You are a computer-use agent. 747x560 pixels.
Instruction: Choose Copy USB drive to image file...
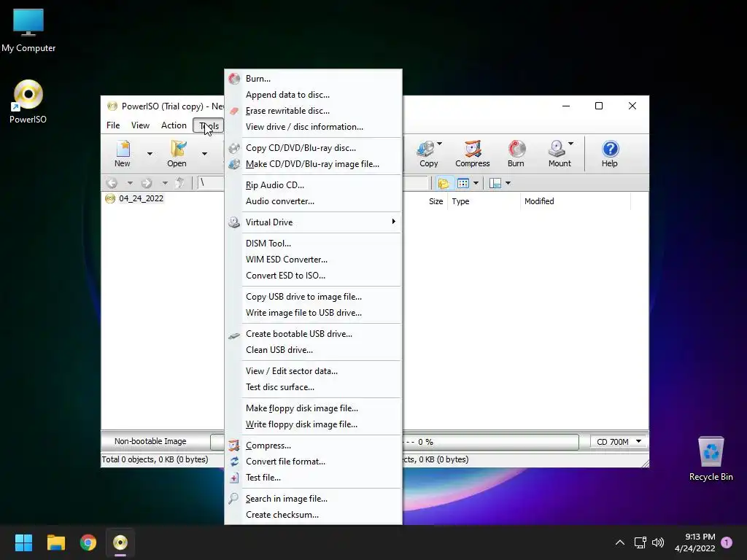tap(313, 297)
